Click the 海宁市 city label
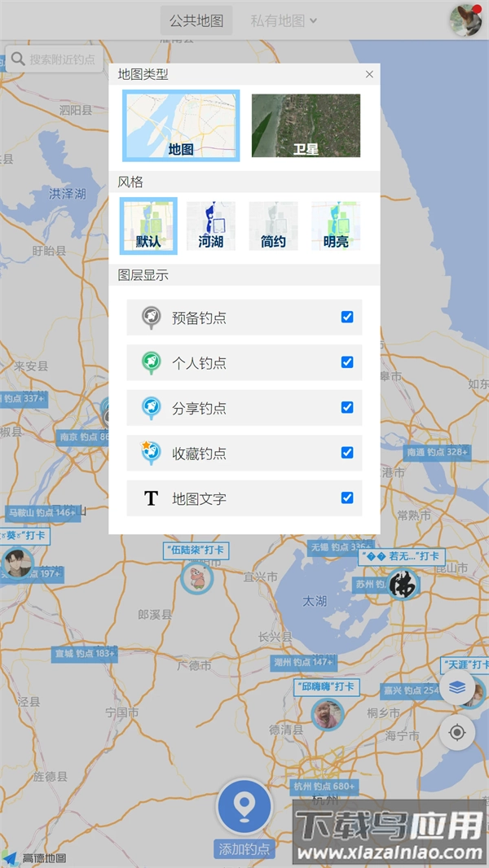Viewport: 489px width, 868px height. [403, 736]
